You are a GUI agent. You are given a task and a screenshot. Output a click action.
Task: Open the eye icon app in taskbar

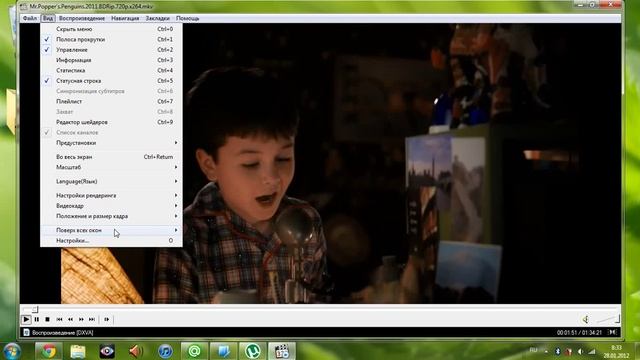107,351
